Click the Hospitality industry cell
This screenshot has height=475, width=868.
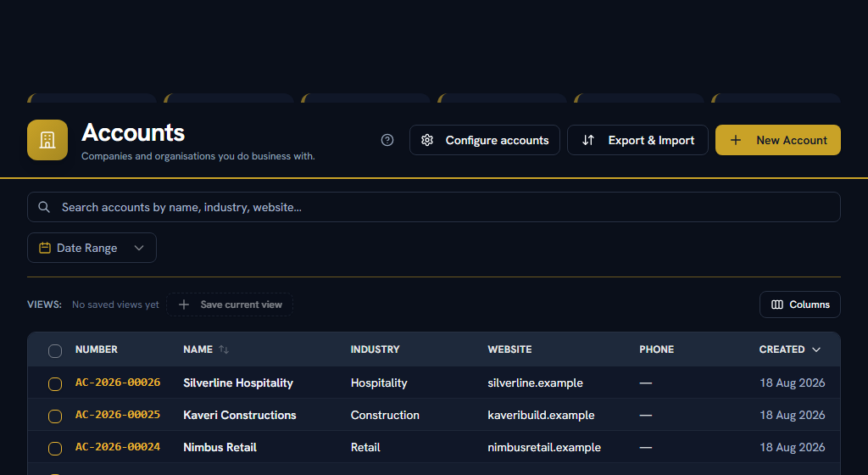pyautogui.click(x=379, y=383)
